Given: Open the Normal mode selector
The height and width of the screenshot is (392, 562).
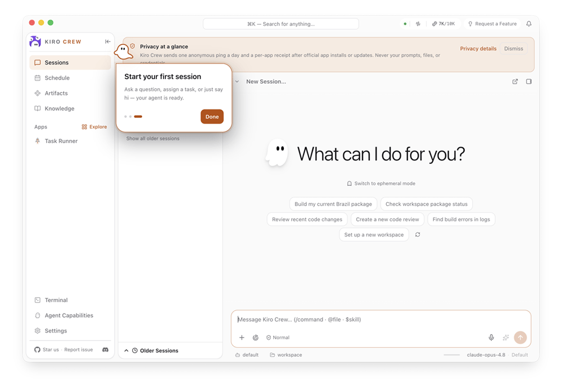Looking at the screenshot, I should pos(278,338).
